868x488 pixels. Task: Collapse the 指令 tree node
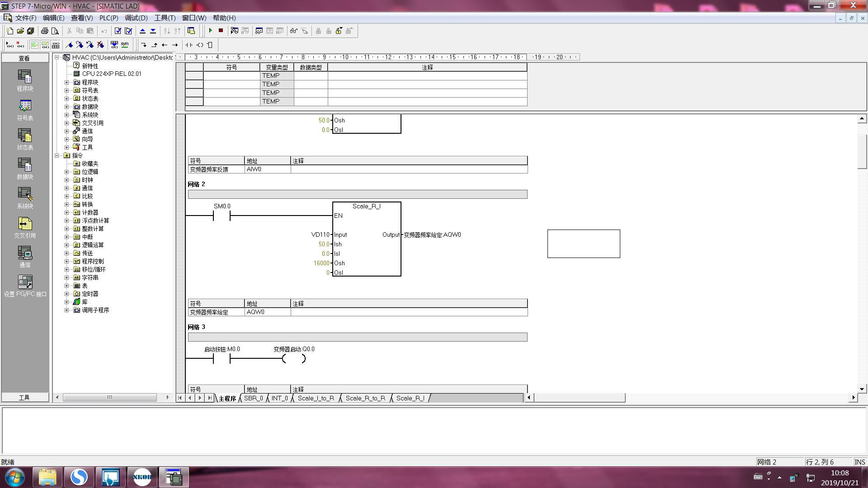click(x=57, y=155)
